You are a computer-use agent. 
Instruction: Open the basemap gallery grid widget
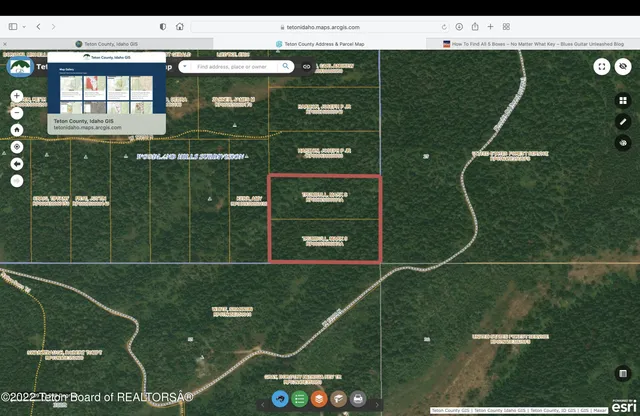623,100
